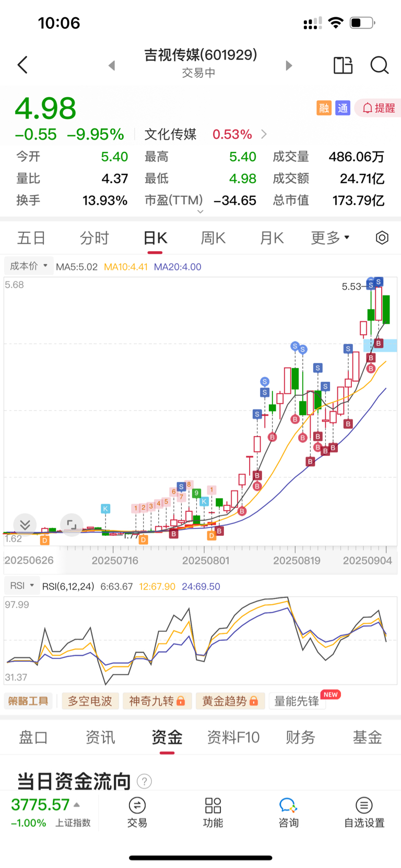Open chart settings hexagon icon
The image size is (401, 868).
382,238
